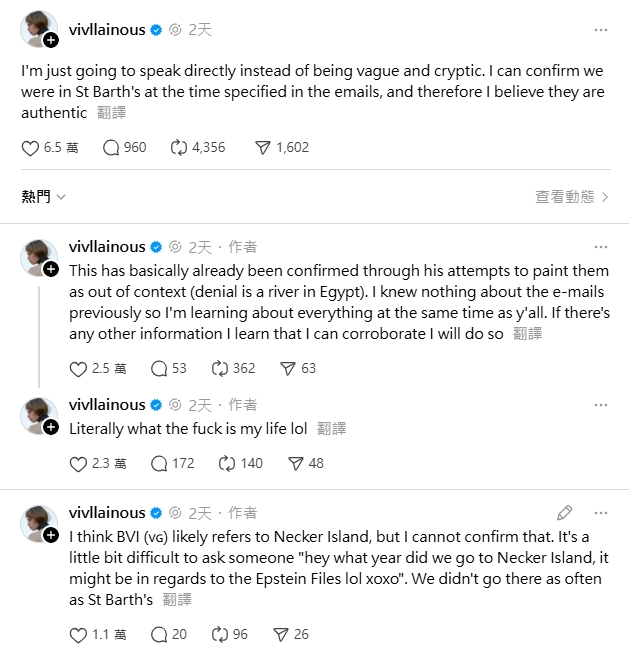Open 查看動態 activity view
This screenshot has width=629, height=656.
click(x=572, y=197)
